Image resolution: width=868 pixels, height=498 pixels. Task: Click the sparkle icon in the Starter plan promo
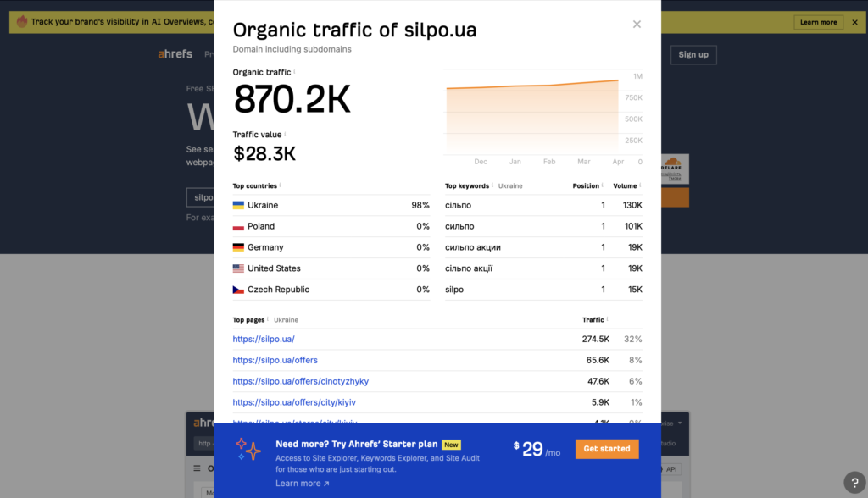click(x=248, y=450)
